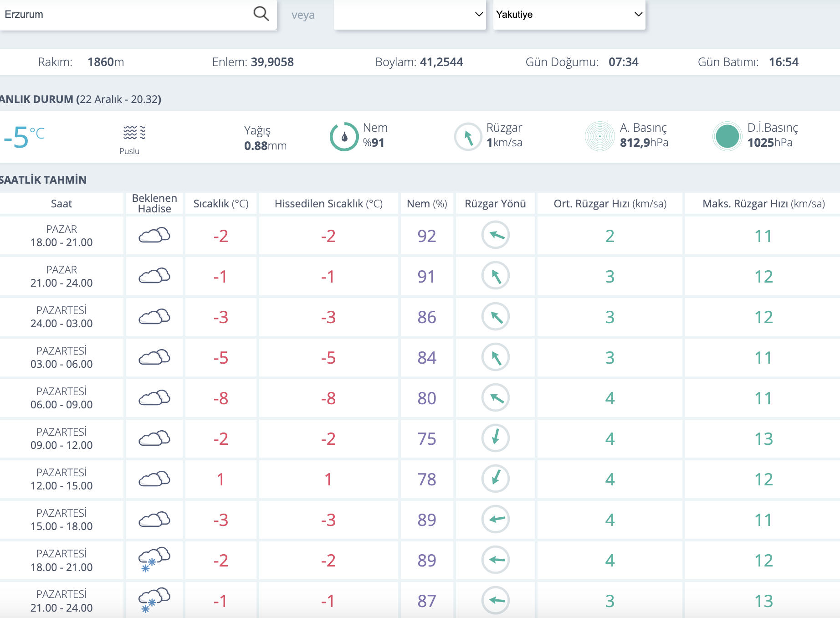Screen dimensions: 840x618
Task: Click the PAZAR 18.00 - 21.00 time cell
Action: point(61,236)
